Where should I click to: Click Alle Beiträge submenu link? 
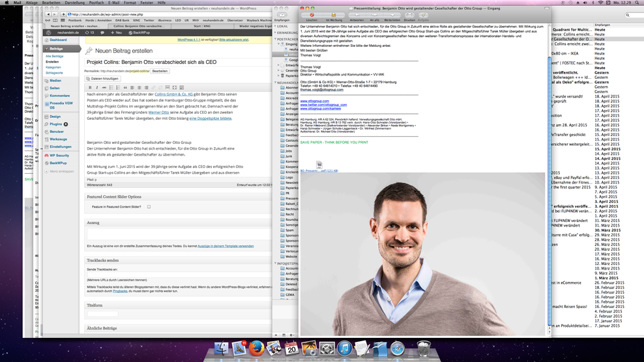tap(55, 56)
